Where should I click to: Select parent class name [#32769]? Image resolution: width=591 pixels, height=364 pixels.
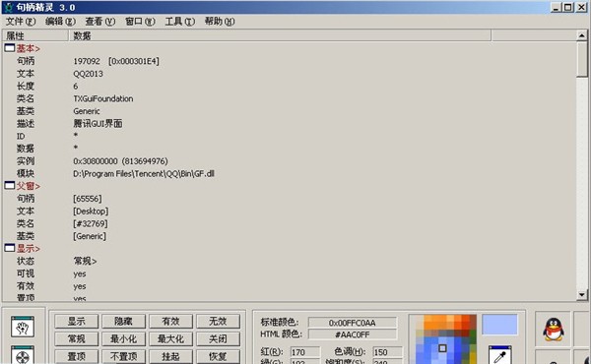tap(90, 223)
